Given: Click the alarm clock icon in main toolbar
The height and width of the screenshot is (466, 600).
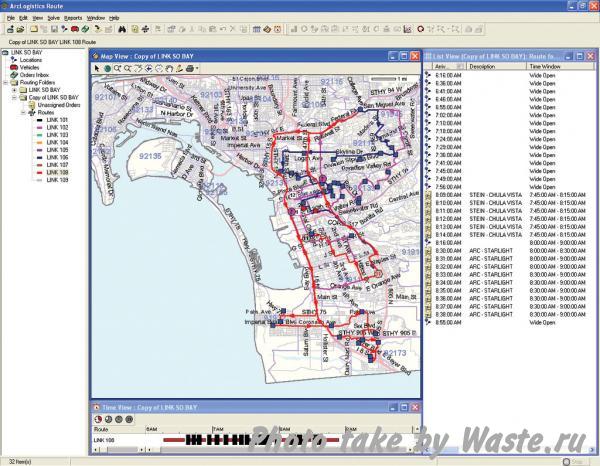Looking at the screenshot, I should 278,29.
